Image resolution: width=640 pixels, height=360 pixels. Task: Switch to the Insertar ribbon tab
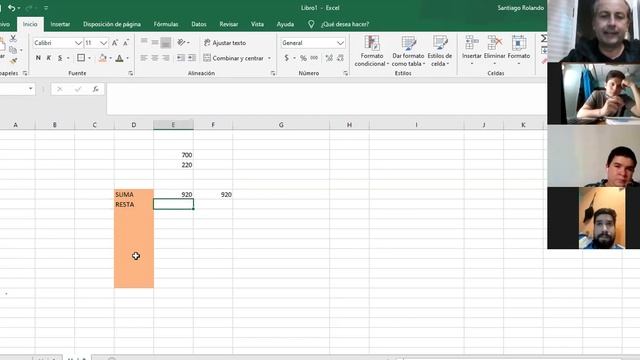pyautogui.click(x=60, y=24)
